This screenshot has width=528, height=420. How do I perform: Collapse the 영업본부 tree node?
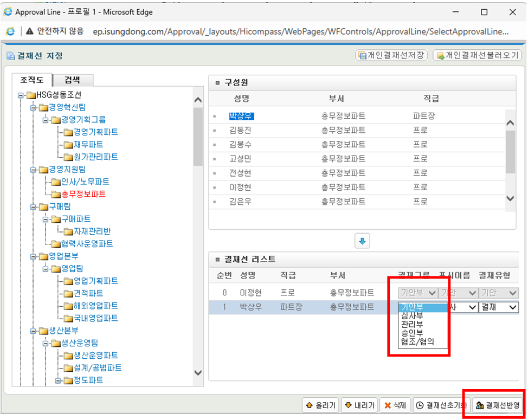[x=33, y=256]
